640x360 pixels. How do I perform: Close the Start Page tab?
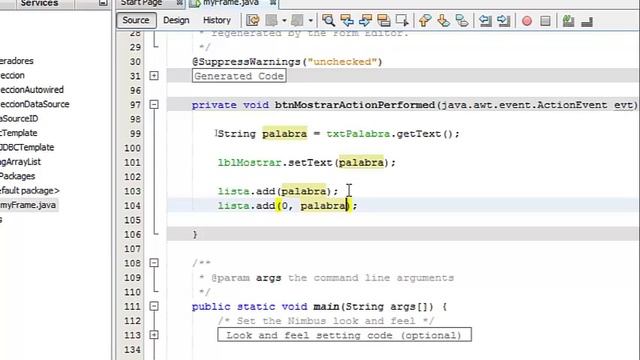click(179, 3)
